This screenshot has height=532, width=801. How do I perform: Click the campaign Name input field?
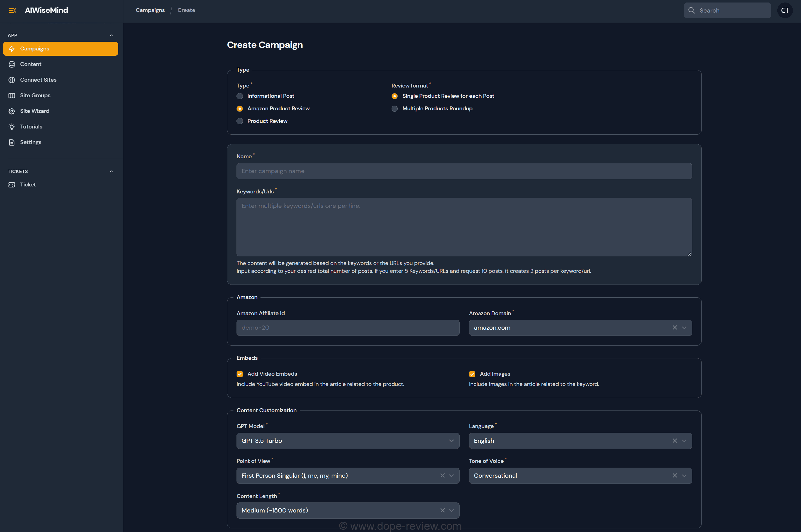[464, 171]
